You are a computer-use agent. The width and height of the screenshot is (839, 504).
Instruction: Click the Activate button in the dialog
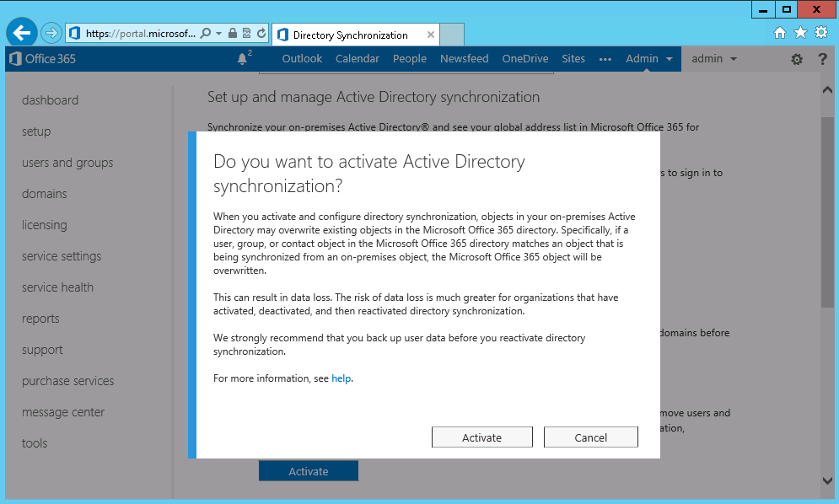coord(482,437)
